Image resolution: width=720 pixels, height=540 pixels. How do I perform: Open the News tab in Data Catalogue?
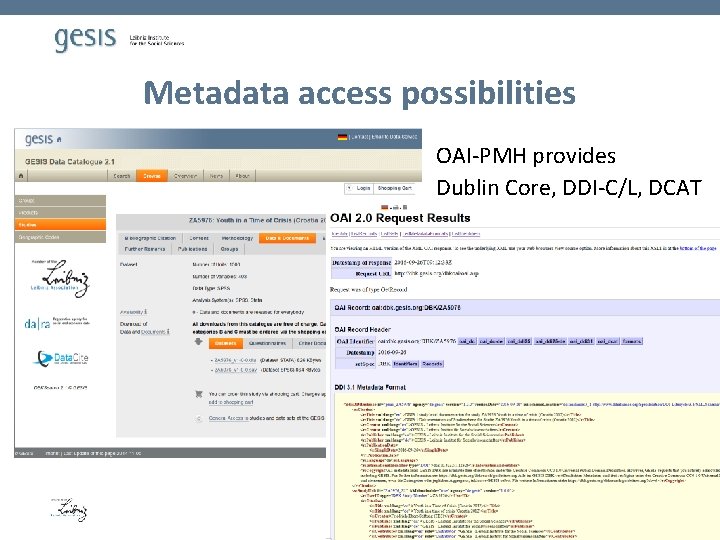[216, 176]
